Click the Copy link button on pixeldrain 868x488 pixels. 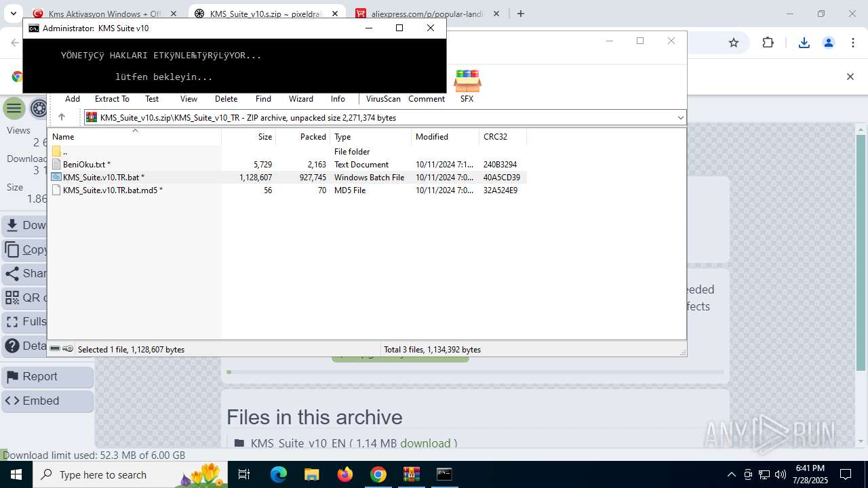point(24,249)
